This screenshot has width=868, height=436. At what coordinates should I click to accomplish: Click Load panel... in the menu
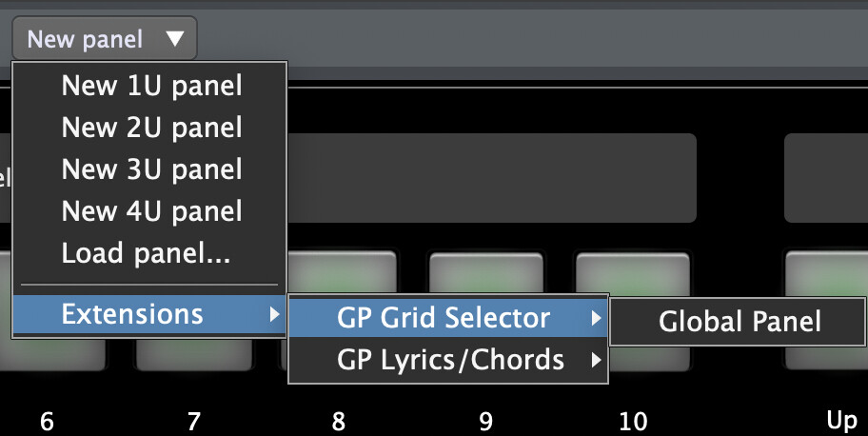pos(146,253)
